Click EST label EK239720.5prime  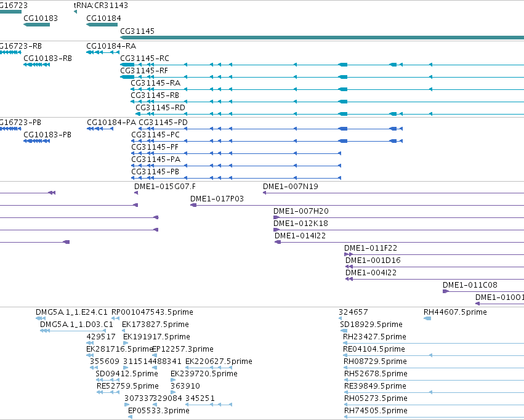[204, 374]
